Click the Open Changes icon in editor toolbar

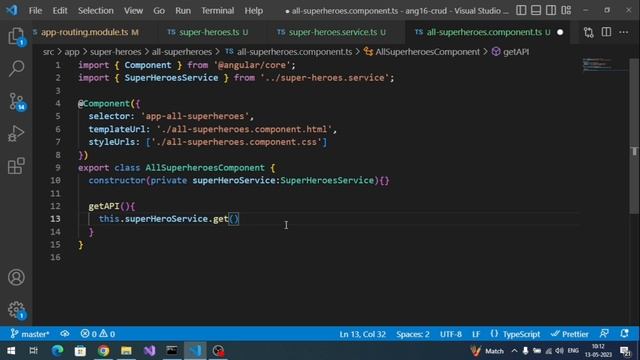tap(589, 32)
